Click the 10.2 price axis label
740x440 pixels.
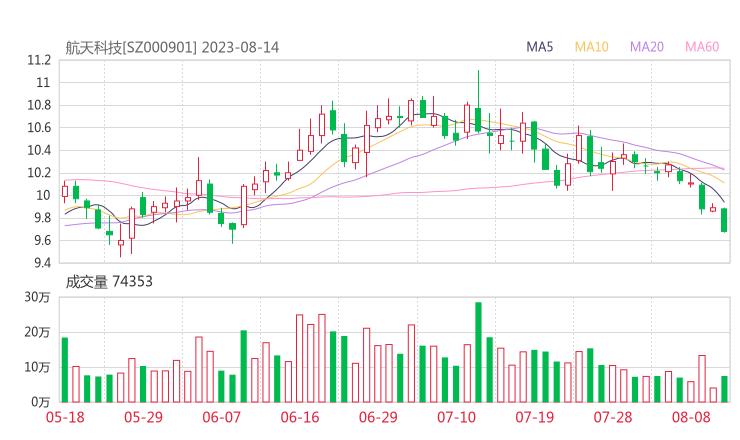(x=39, y=173)
